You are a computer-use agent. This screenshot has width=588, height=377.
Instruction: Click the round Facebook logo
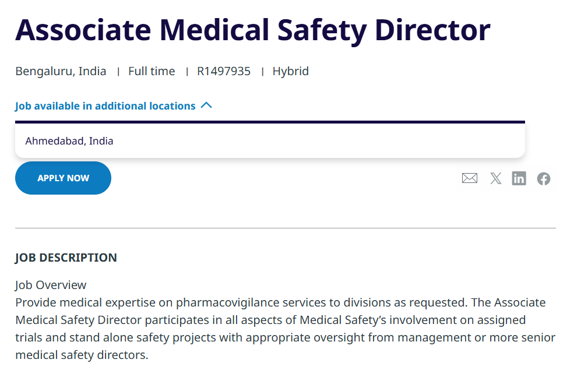coord(543,178)
